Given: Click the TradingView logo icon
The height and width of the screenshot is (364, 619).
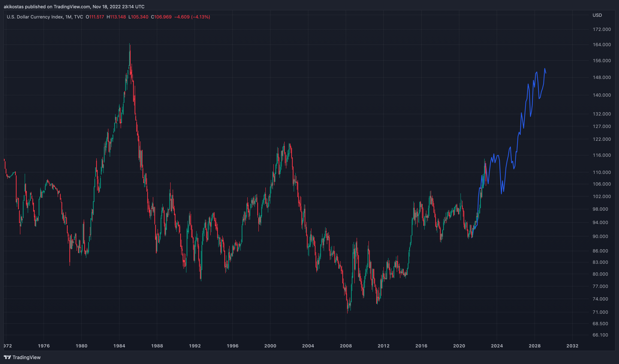Looking at the screenshot, I should click(7, 357).
